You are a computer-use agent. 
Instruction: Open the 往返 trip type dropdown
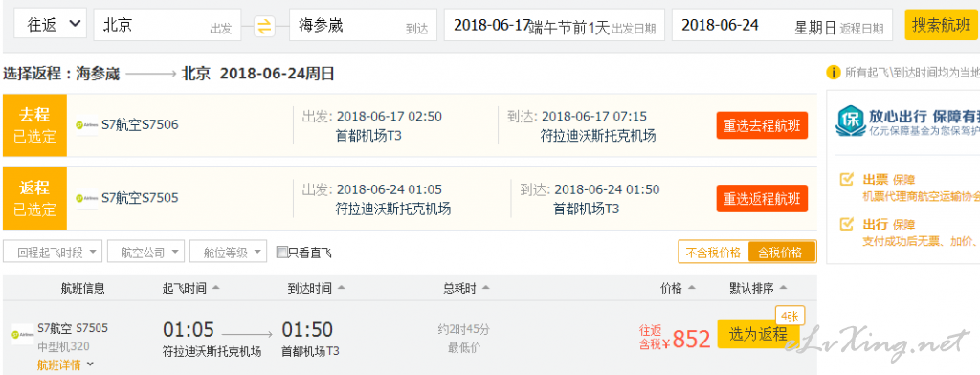click(x=50, y=25)
